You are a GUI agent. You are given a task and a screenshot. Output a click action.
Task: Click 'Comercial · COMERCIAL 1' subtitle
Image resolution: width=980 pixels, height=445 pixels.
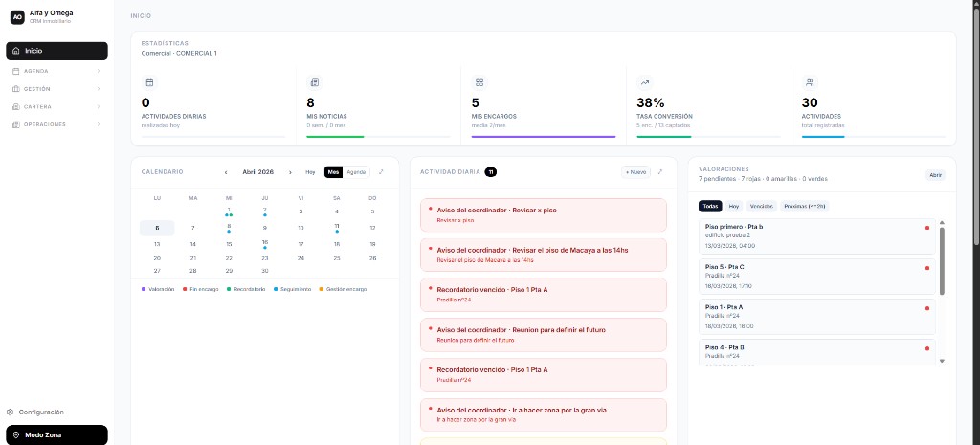click(179, 54)
